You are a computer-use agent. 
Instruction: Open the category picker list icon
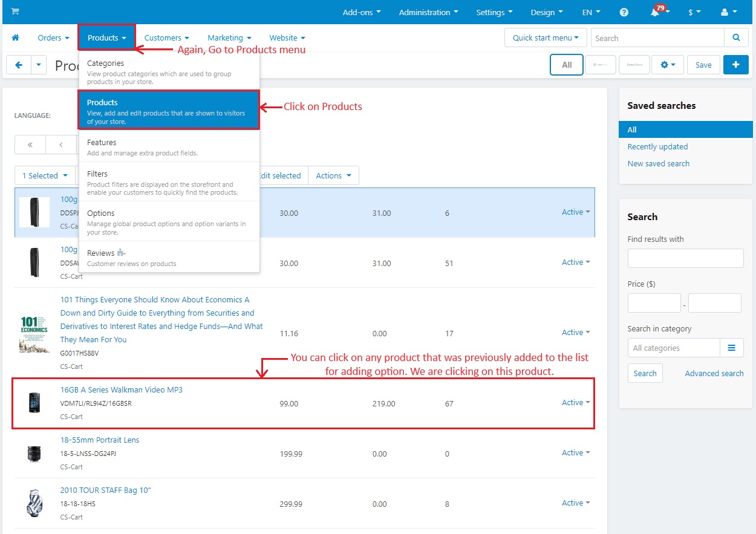(x=731, y=348)
